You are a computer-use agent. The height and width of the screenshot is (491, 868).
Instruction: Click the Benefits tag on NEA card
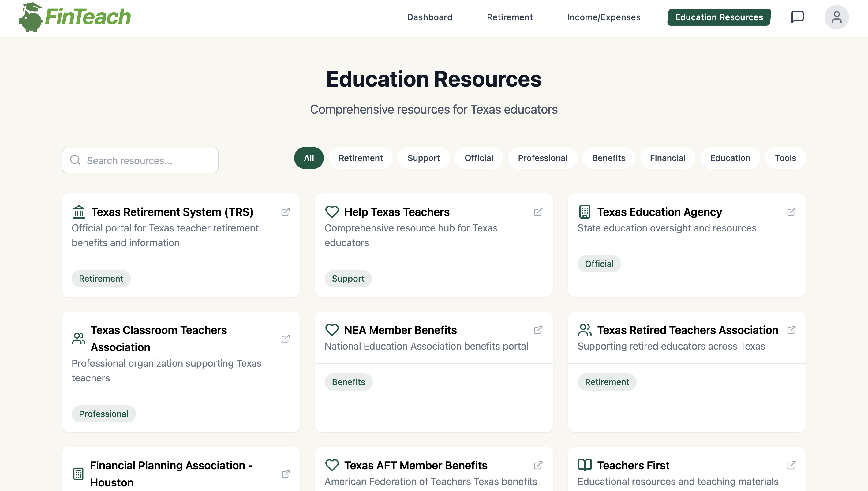click(x=348, y=382)
